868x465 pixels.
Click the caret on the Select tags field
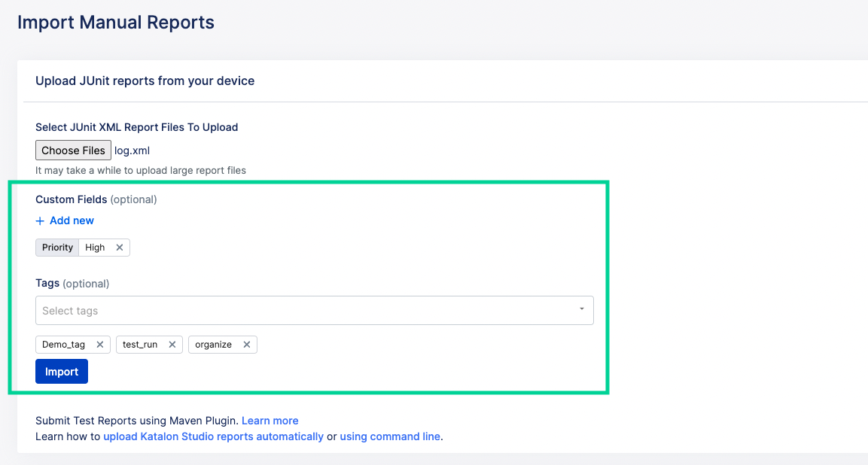coord(580,309)
